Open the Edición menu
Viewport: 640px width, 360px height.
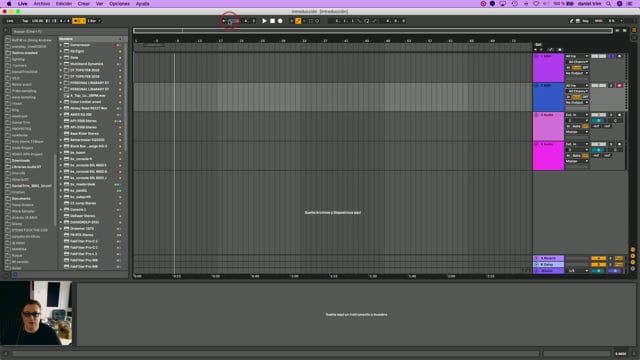click(x=64, y=4)
